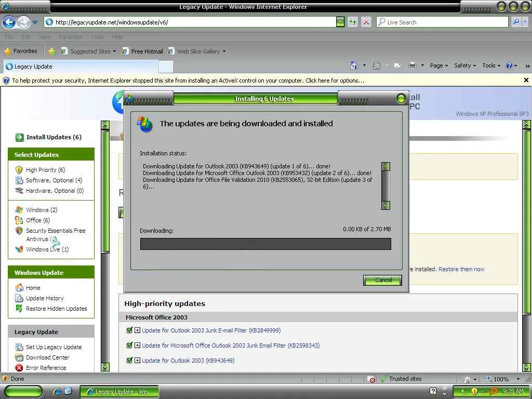Open the View menu

pyautogui.click(x=45, y=37)
